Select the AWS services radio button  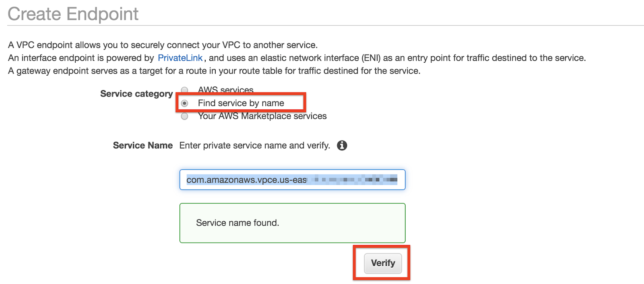(184, 90)
